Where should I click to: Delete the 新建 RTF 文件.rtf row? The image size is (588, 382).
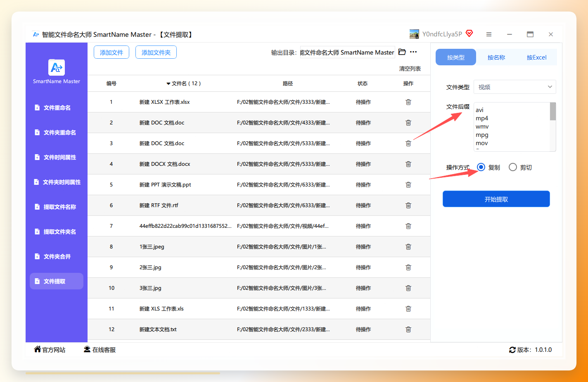pyautogui.click(x=408, y=205)
